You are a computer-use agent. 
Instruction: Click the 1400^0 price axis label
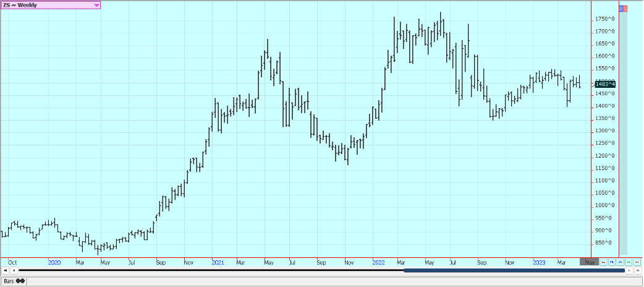605,106
